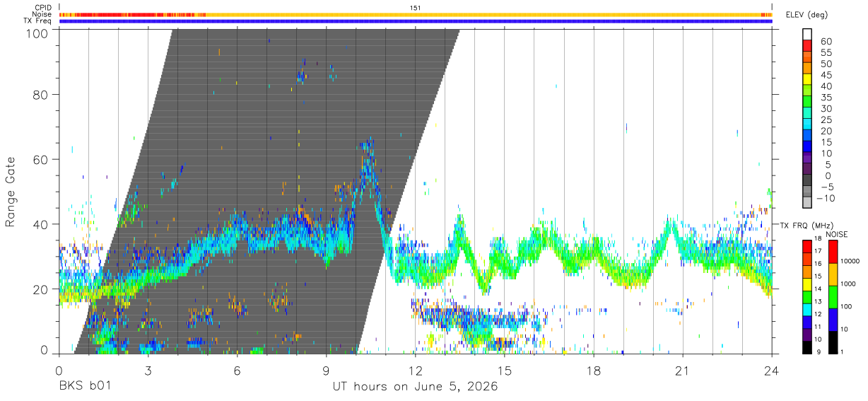Screen dimensions: 868x401
Task: Click the y-axis tick label 40
Action: (42, 224)
